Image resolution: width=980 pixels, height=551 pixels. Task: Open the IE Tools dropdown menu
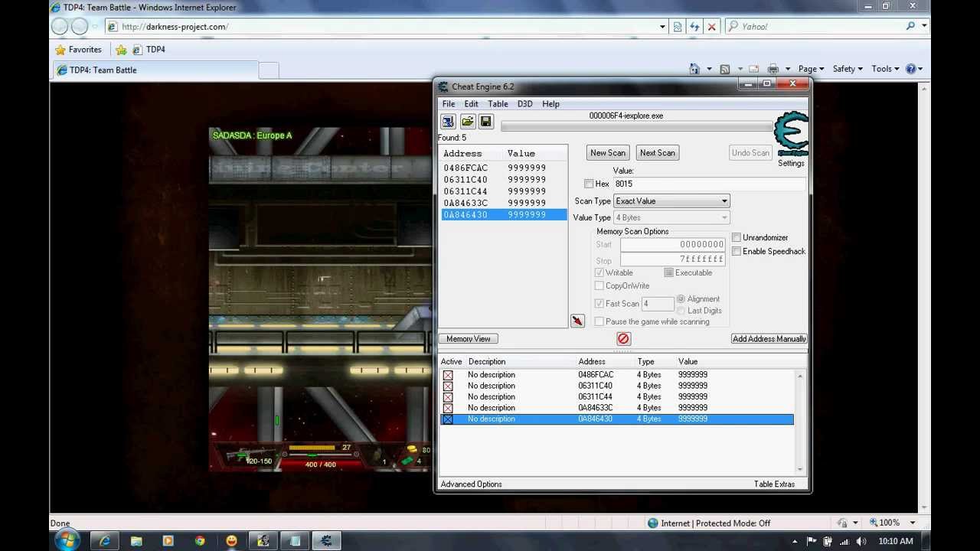886,69
